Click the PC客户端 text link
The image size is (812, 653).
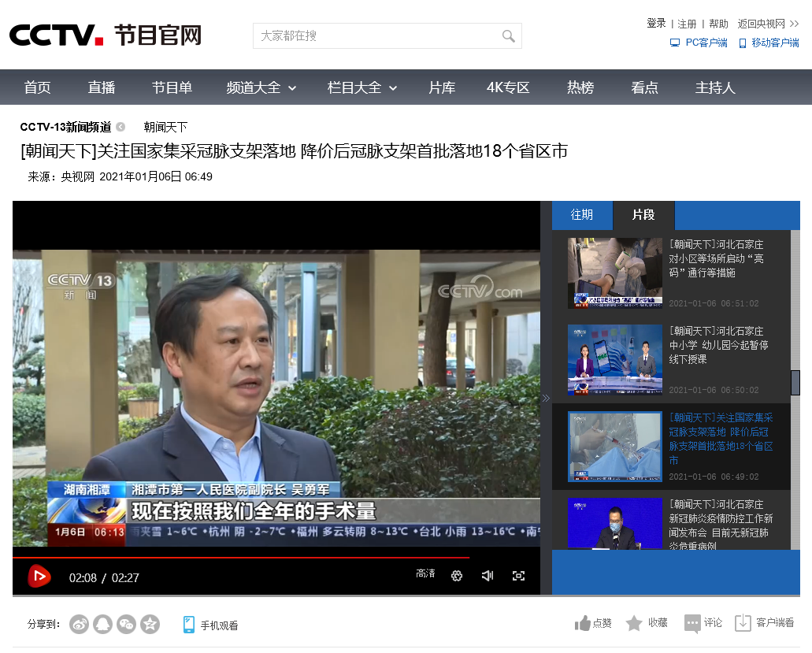[x=706, y=43]
